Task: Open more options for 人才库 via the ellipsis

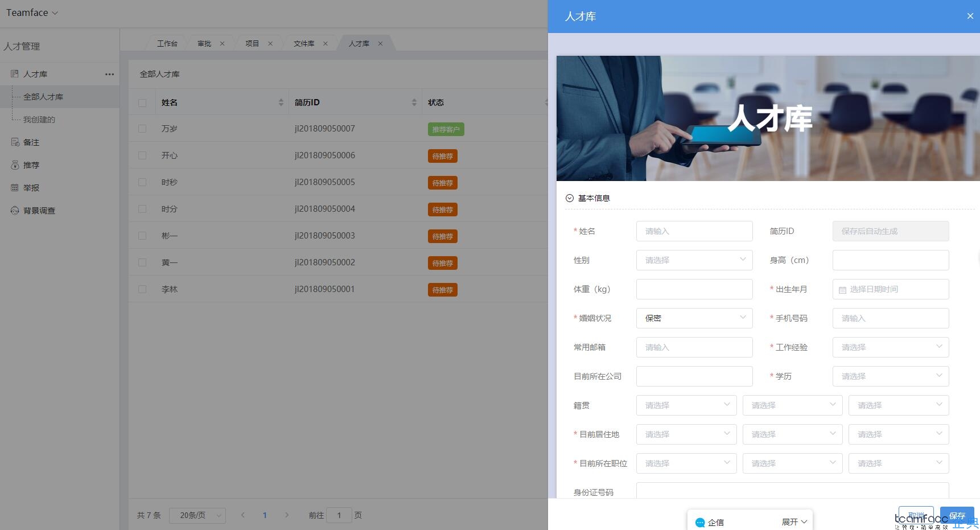Action: click(109, 74)
